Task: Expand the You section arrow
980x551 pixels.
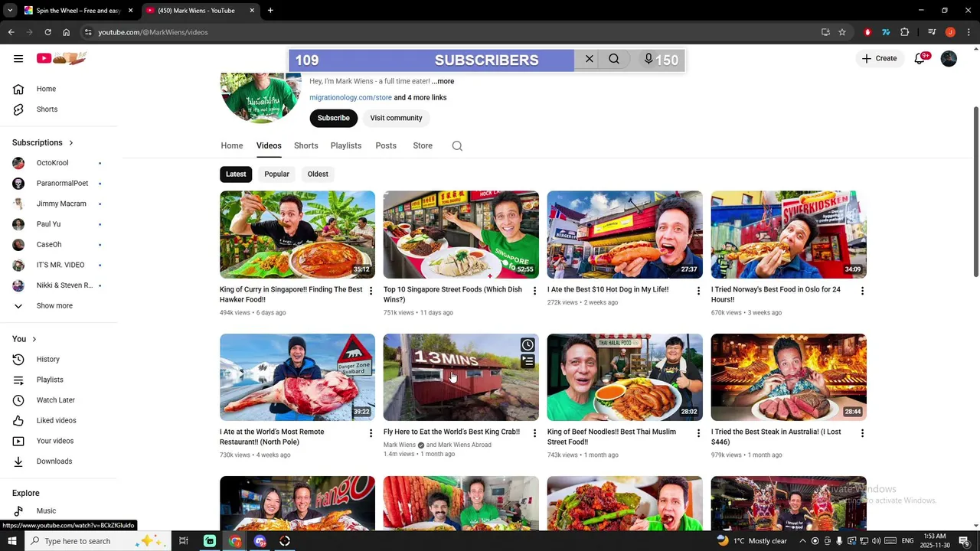Action: tap(34, 339)
